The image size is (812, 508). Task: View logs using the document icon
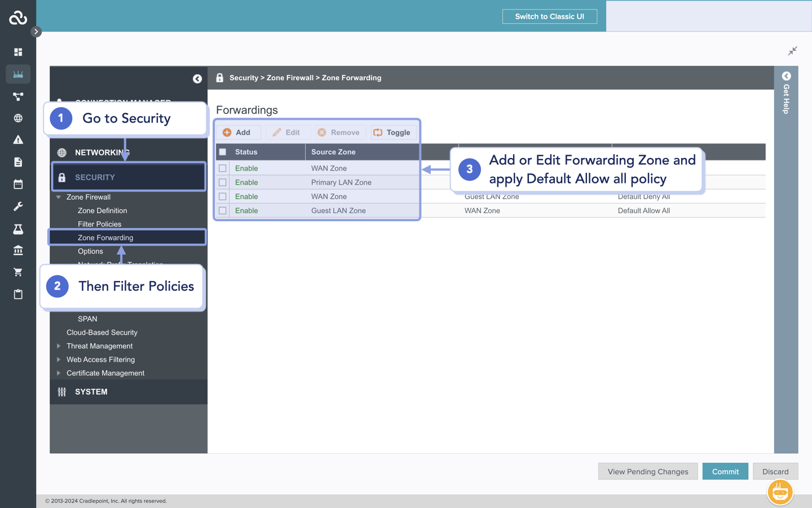tap(18, 161)
